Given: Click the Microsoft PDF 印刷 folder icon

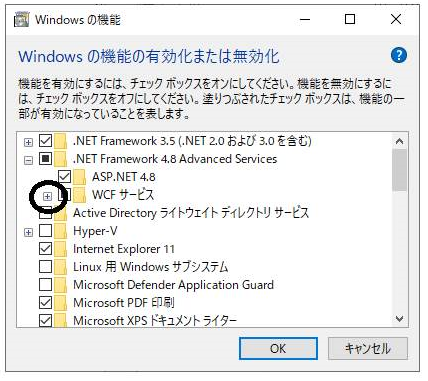Looking at the screenshot, I should [61, 303].
